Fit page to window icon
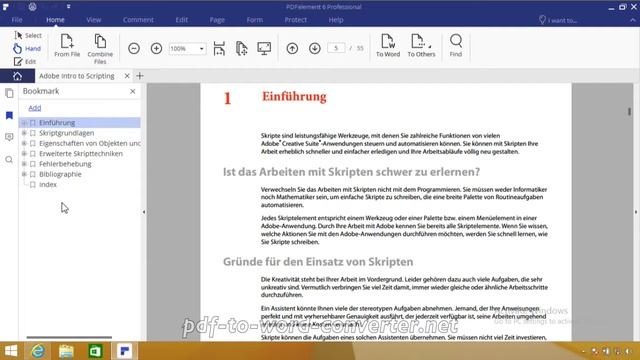 [242, 48]
